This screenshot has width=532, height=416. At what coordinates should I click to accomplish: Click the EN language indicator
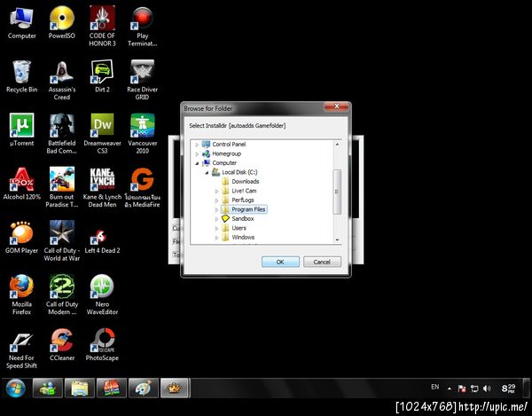(435, 387)
